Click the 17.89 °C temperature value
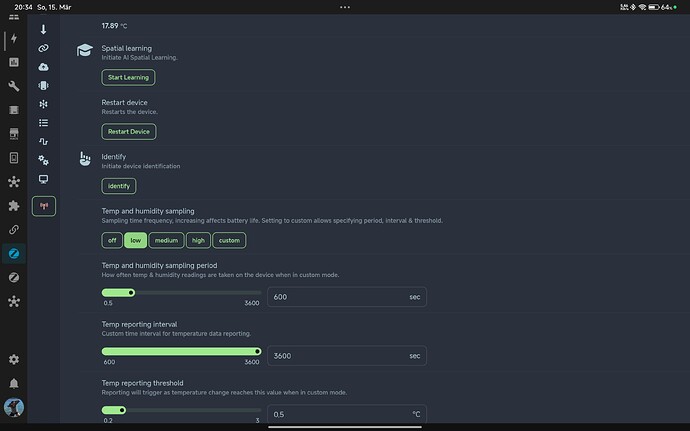 114,26
